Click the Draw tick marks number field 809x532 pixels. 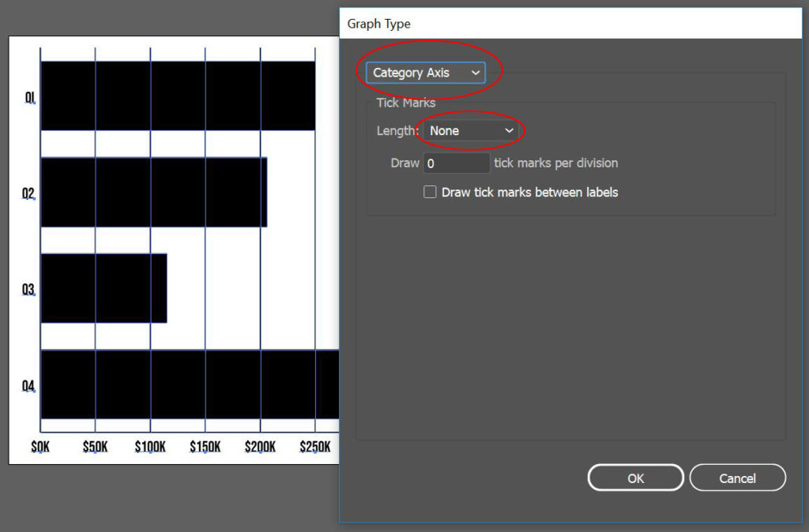coord(457,163)
